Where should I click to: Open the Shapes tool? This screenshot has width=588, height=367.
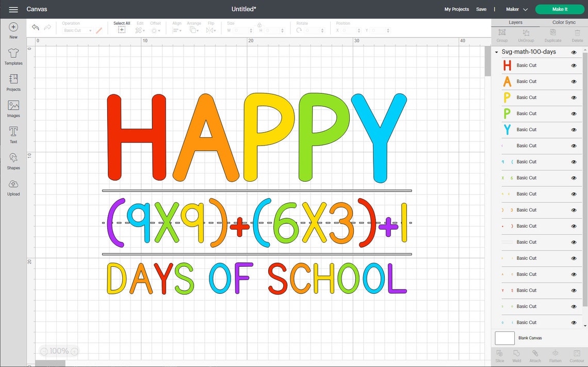(13, 160)
